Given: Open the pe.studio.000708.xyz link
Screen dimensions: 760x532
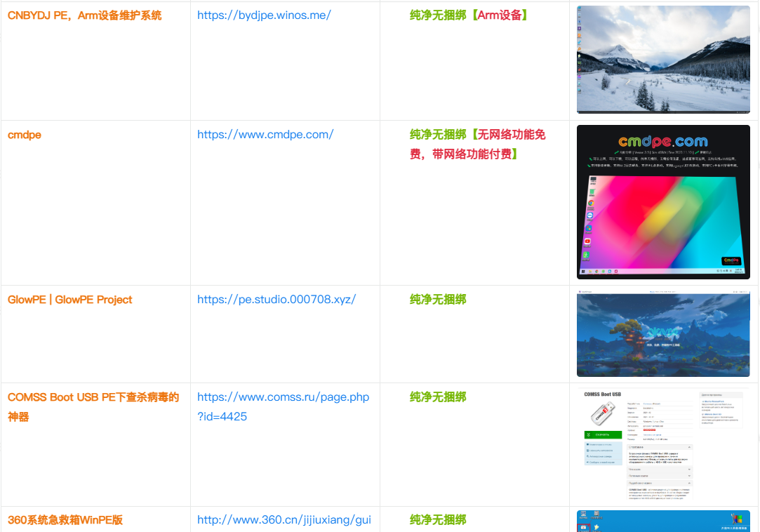Looking at the screenshot, I should click(276, 299).
